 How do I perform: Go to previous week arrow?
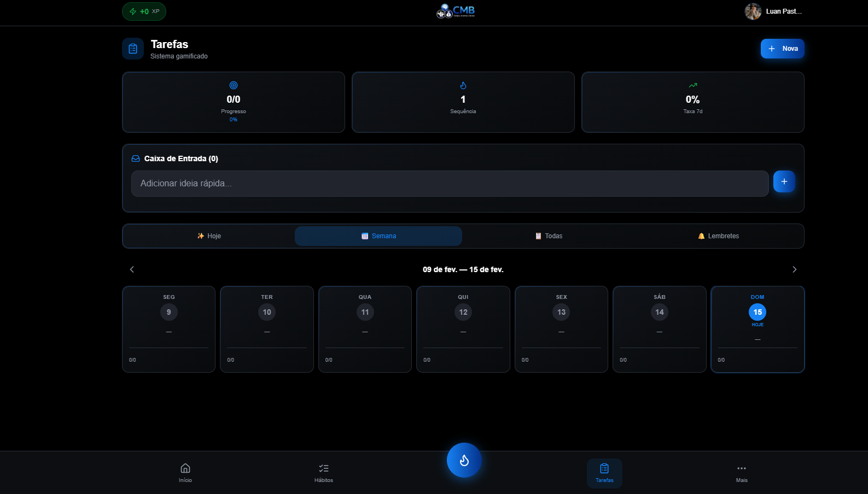132,269
